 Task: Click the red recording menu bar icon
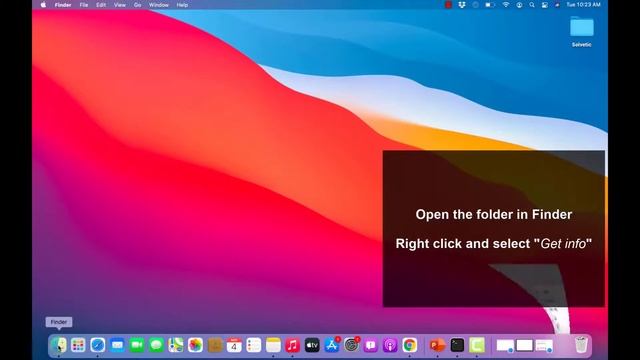click(x=448, y=5)
